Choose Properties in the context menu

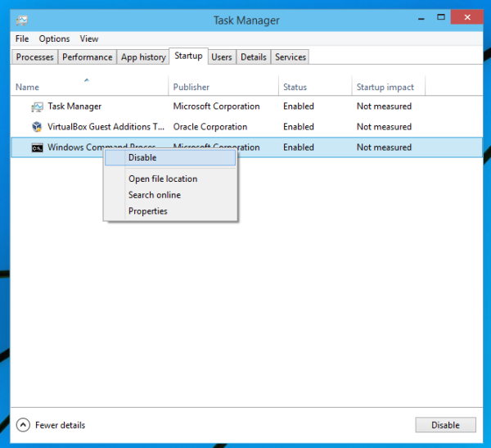click(x=170, y=211)
